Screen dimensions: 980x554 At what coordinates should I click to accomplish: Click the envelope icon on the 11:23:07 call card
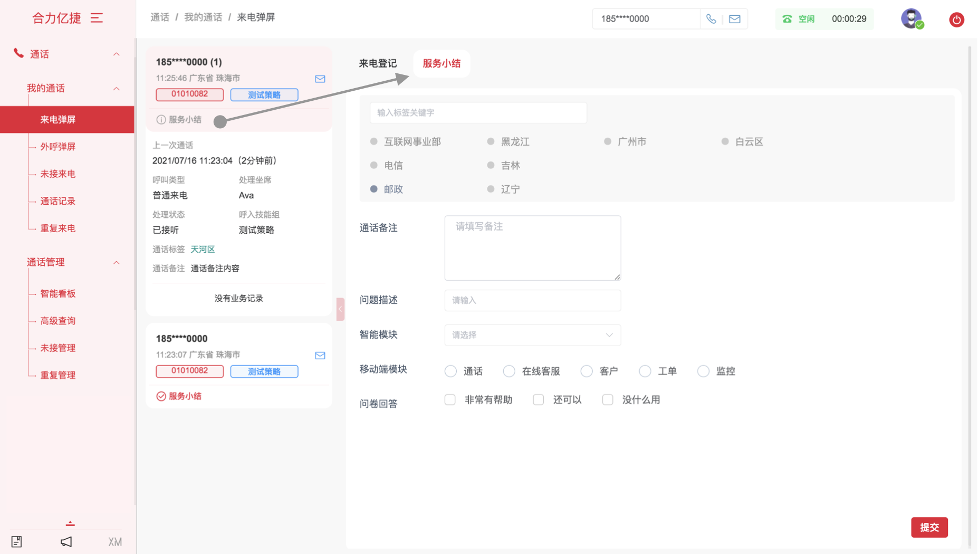click(x=320, y=355)
